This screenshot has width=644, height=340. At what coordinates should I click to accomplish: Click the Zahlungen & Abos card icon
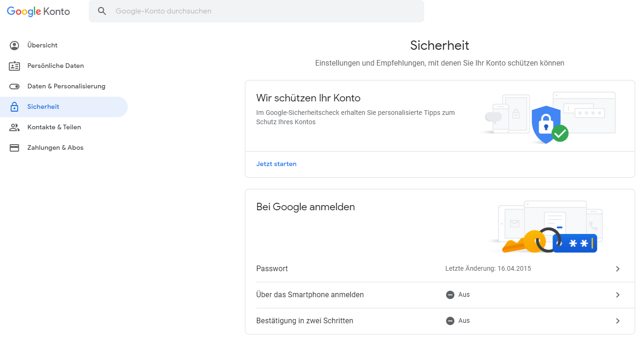[14, 148]
